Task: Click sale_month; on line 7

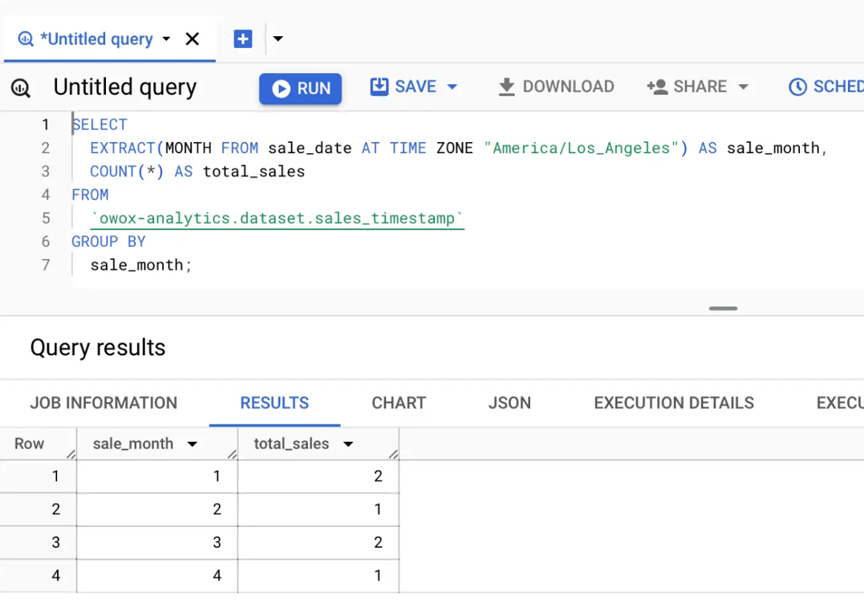Action: click(x=141, y=265)
